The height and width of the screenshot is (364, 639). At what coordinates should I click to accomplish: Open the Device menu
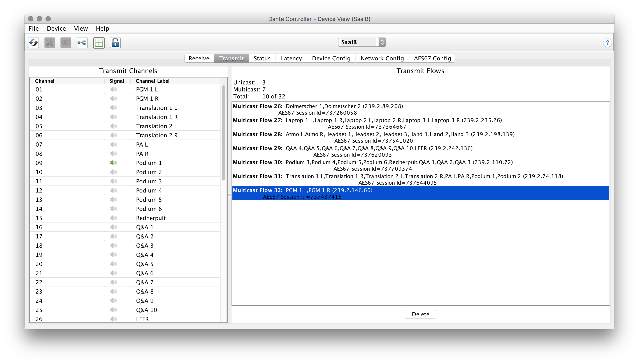click(x=56, y=28)
